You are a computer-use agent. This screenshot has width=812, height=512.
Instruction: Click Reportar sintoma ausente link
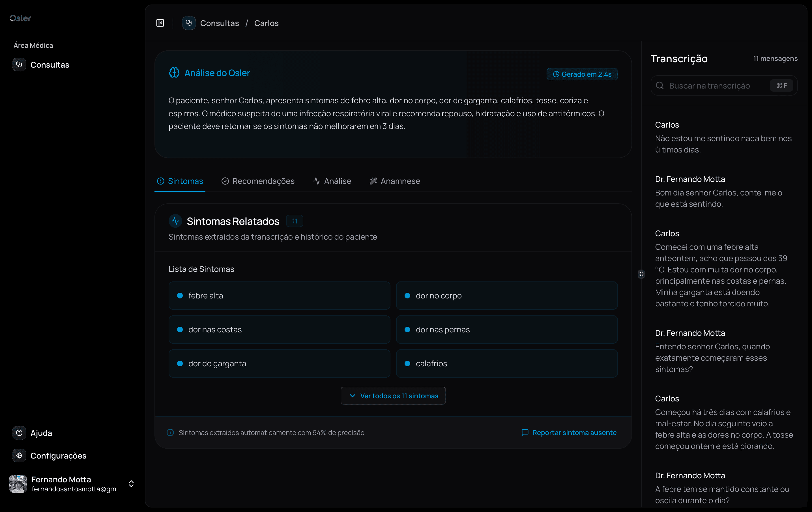point(569,433)
